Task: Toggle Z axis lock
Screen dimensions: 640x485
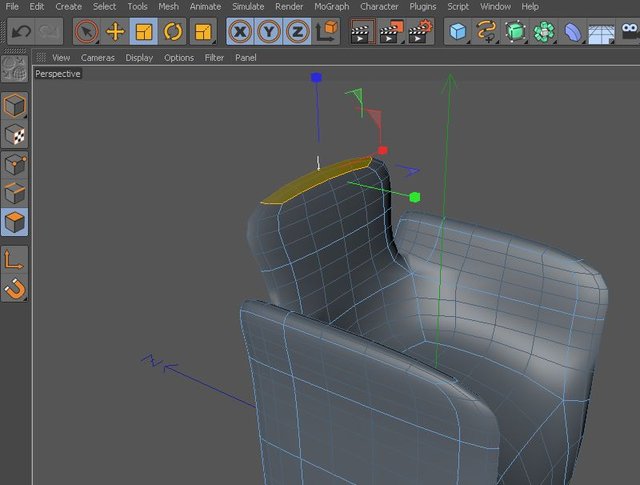Action: (x=297, y=31)
